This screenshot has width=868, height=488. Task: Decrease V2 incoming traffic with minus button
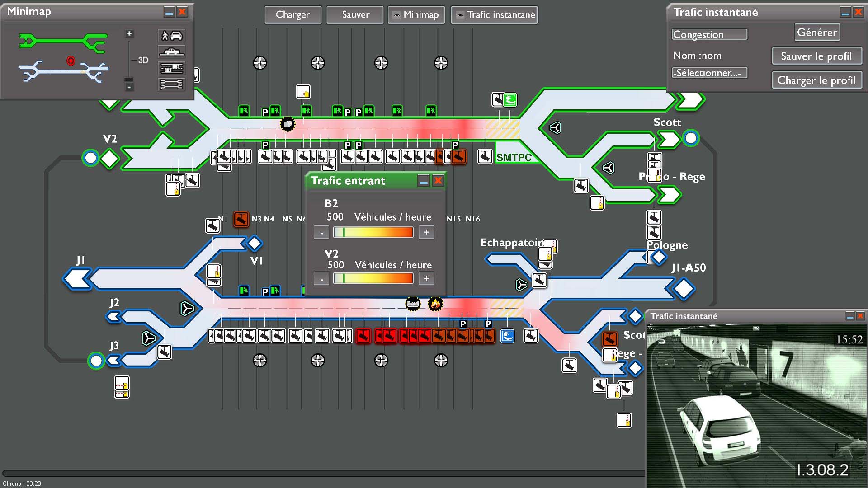pos(321,279)
